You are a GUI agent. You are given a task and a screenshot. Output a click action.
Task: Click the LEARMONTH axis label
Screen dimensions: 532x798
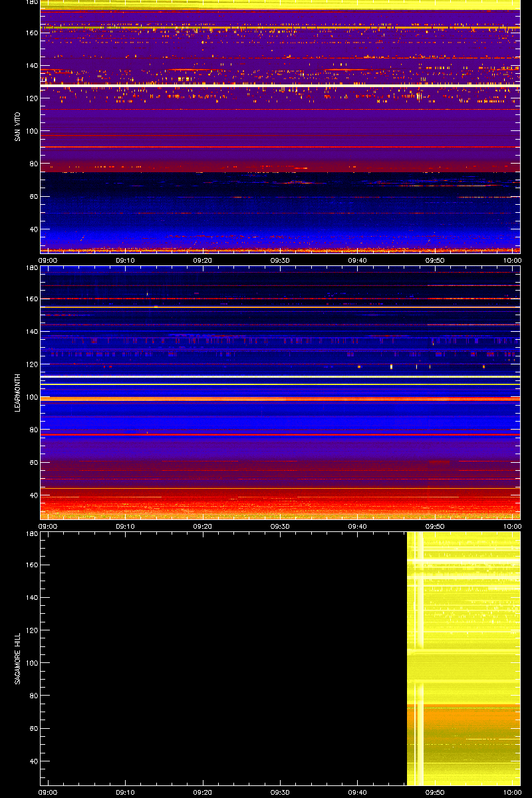tap(19, 392)
